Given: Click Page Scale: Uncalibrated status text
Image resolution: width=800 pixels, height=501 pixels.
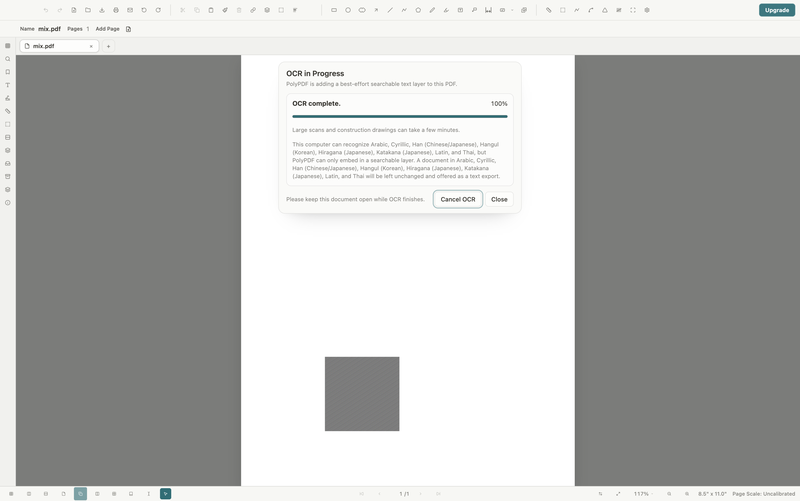Looking at the screenshot, I should 763,494.
